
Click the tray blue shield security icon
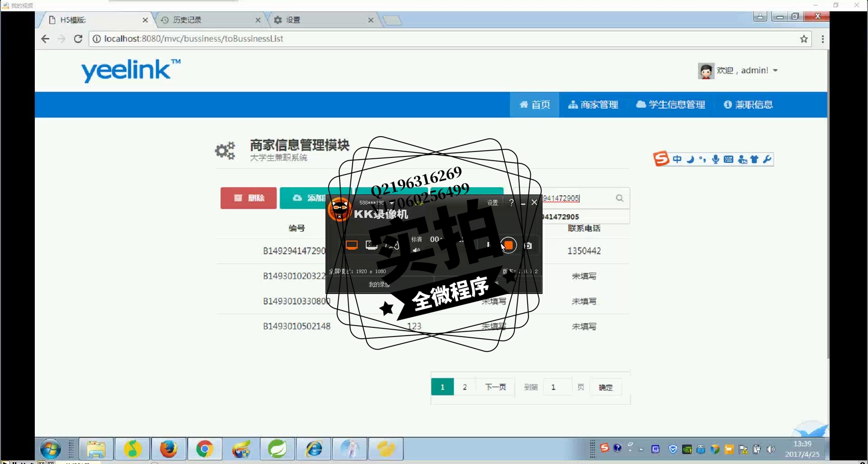point(673,449)
